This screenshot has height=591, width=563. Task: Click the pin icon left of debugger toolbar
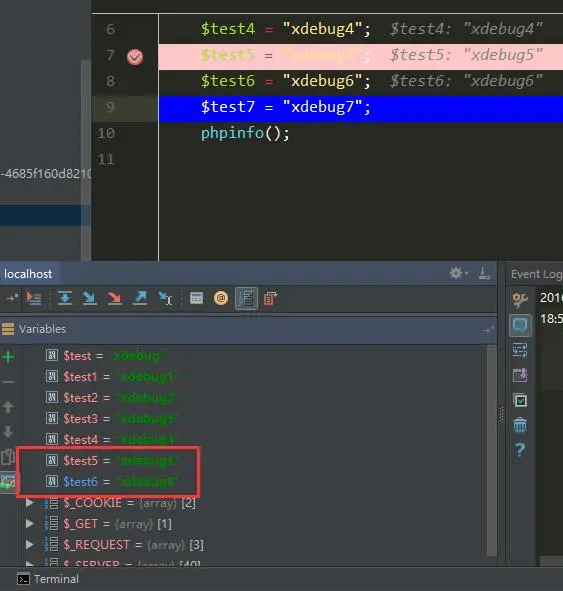[12, 298]
